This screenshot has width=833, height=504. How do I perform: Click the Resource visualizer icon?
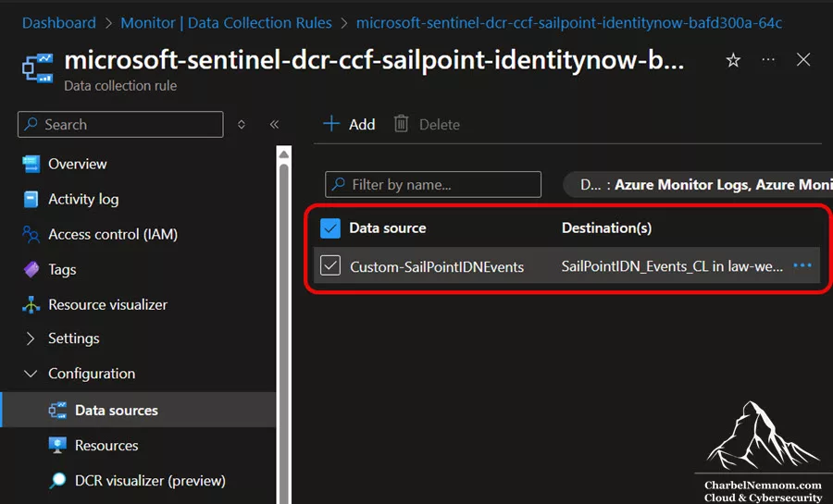point(31,305)
